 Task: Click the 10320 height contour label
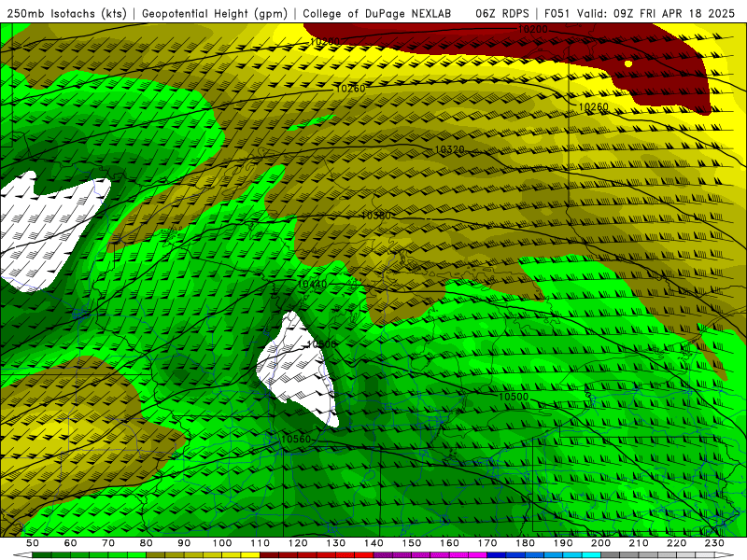[x=449, y=150]
